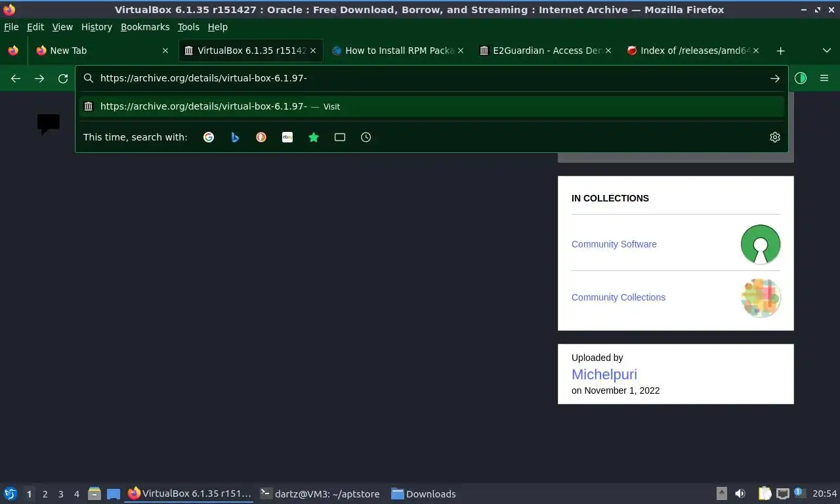Image resolution: width=840 pixels, height=504 pixels.
Task: Search this time with DuckDuckGo
Action: click(261, 137)
